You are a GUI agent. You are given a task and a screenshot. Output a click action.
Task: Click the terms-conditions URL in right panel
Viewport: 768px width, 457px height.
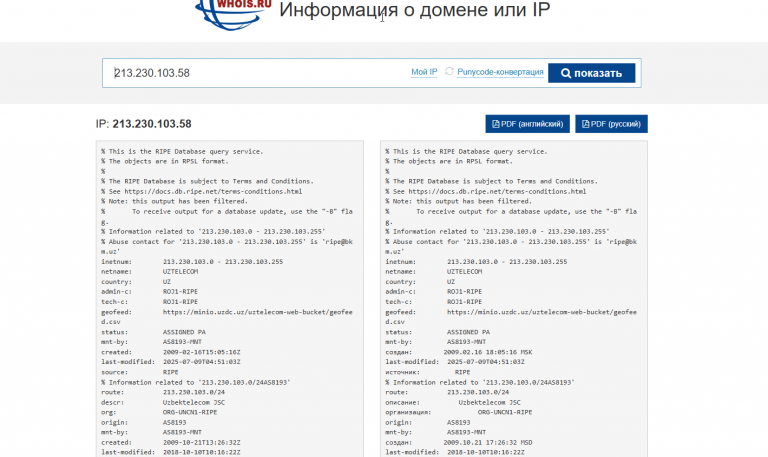(x=497, y=192)
